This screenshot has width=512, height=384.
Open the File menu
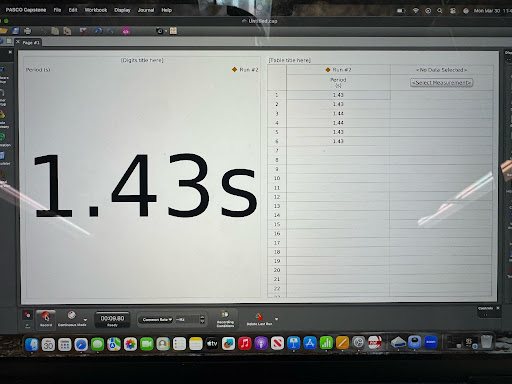57,10
